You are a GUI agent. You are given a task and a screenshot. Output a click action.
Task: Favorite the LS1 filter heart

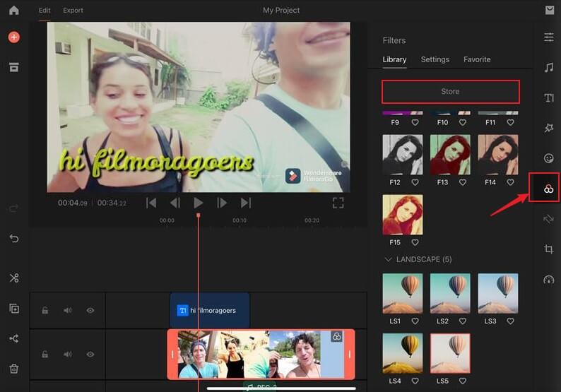[x=415, y=321]
